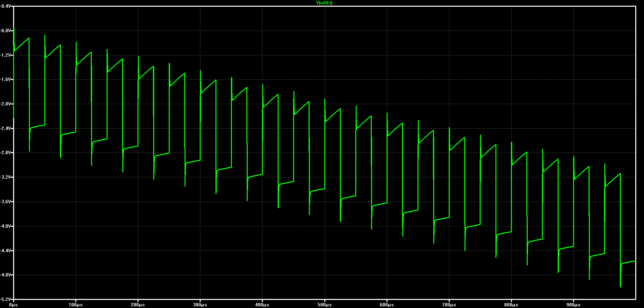
Task: Click the 500µs time axis label
Action: [325, 305]
